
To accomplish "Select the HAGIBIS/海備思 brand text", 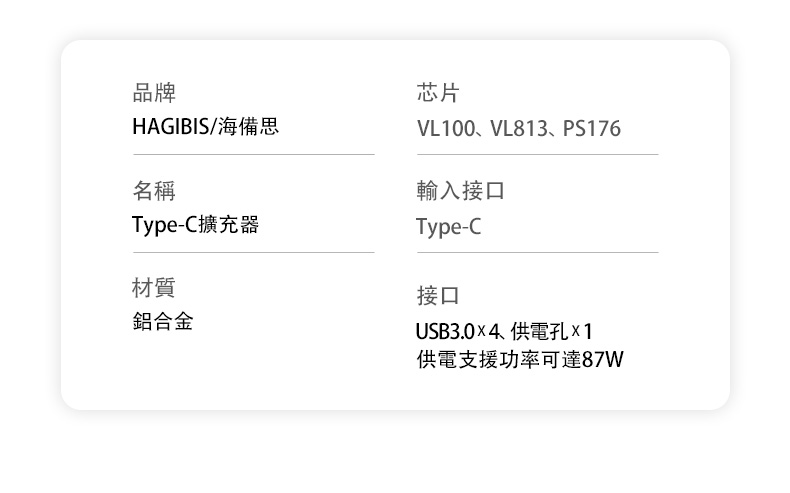I will 206,126.
